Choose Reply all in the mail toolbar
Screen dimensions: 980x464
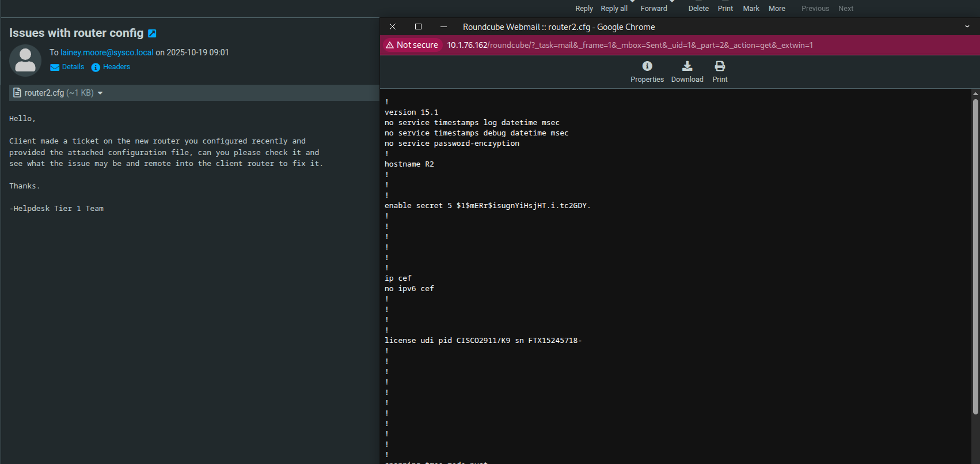tap(614, 8)
